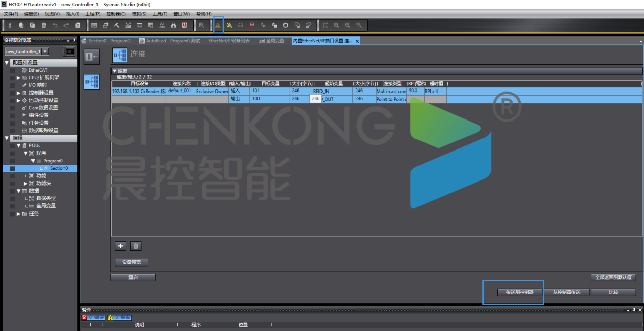Collapse the 编程 section
This screenshot has height=331, width=644.
[7, 138]
